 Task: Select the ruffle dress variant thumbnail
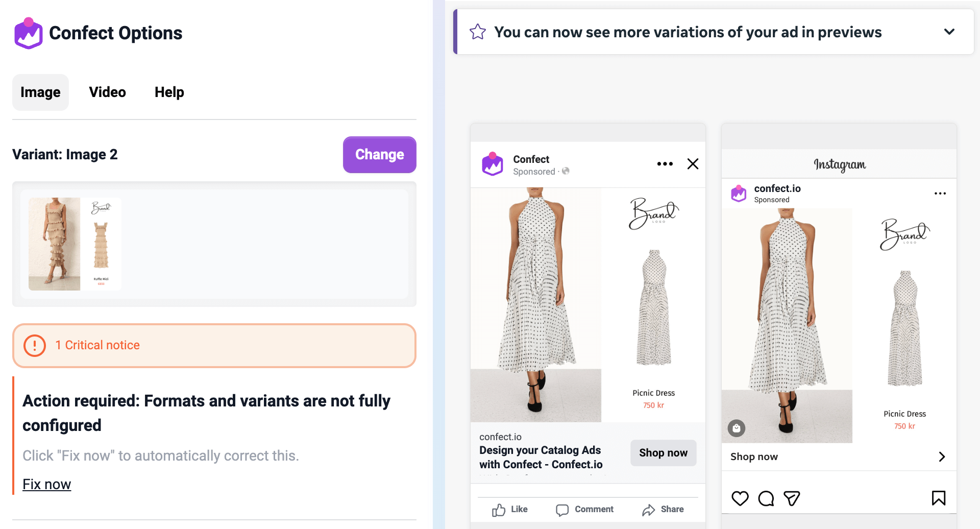[x=75, y=244]
